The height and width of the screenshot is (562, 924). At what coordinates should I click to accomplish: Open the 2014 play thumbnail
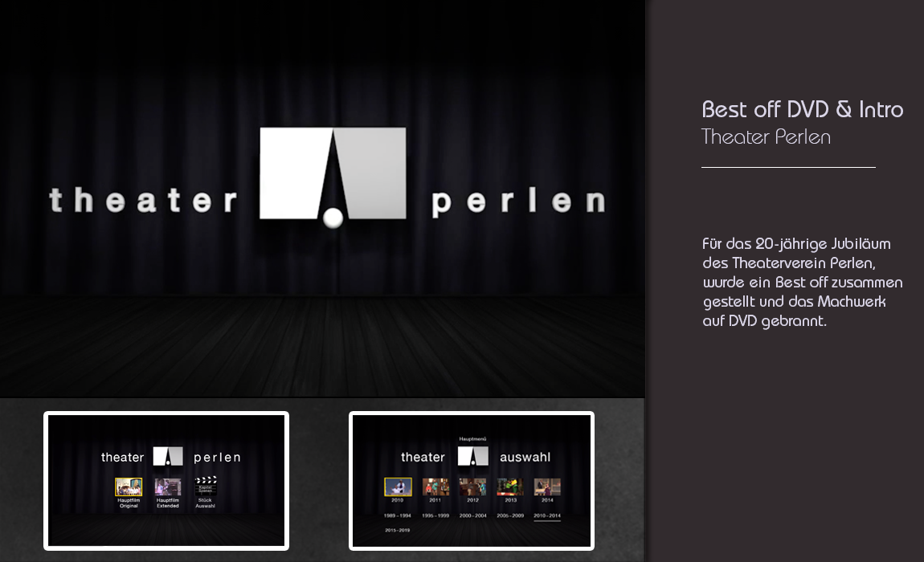click(x=547, y=487)
